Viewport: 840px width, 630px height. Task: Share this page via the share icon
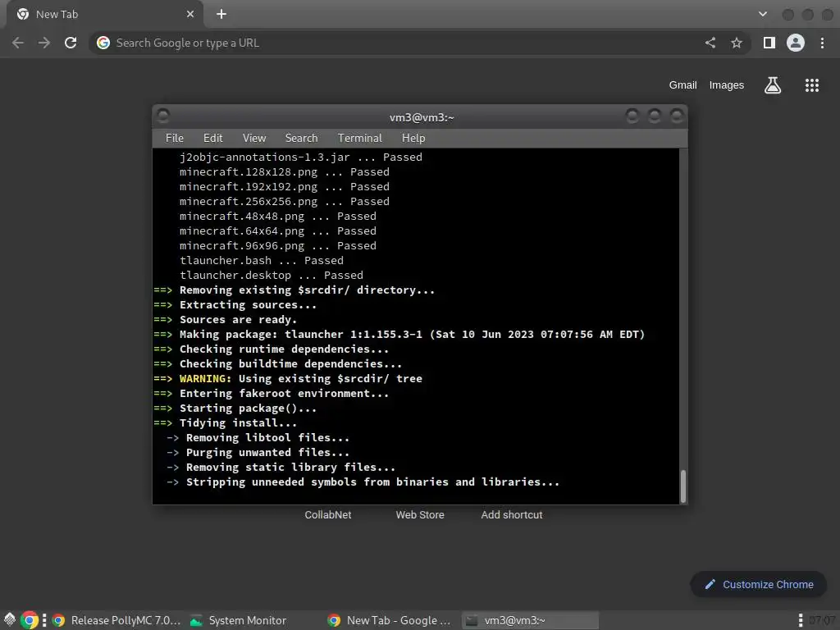[x=710, y=43]
